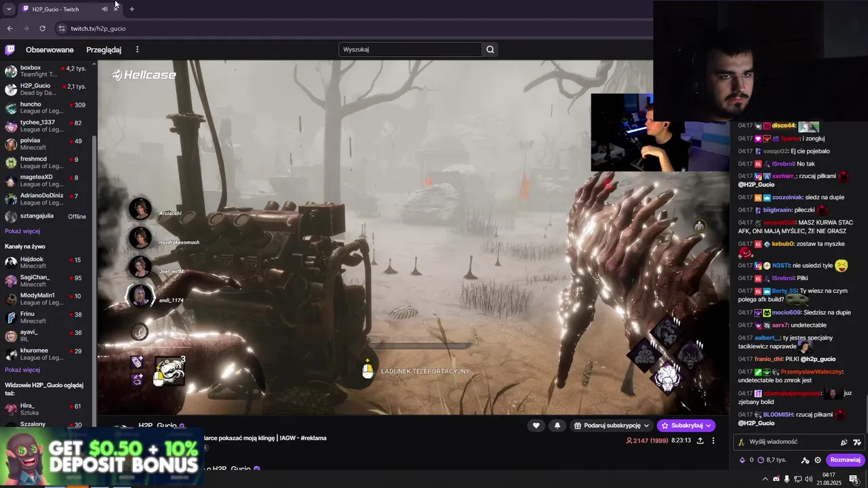Click username kebub0 in chat
The width and height of the screenshot is (868, 488).
783,244
